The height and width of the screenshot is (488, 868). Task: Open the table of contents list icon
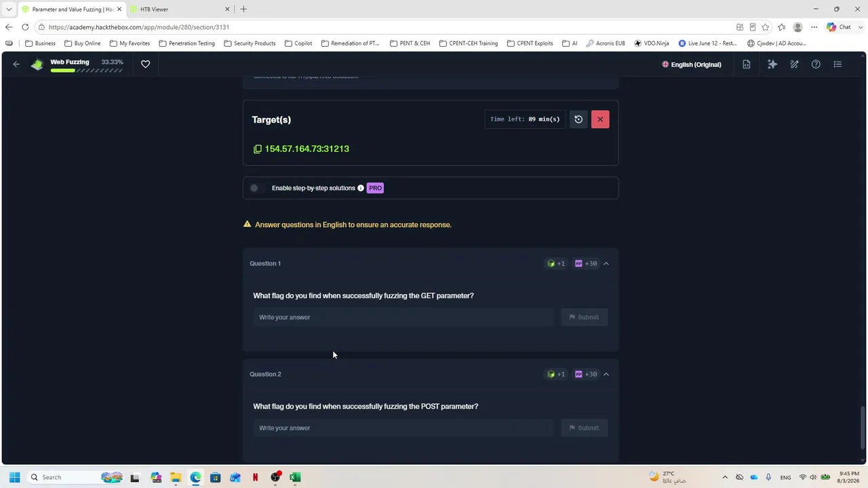click(837, 64)
